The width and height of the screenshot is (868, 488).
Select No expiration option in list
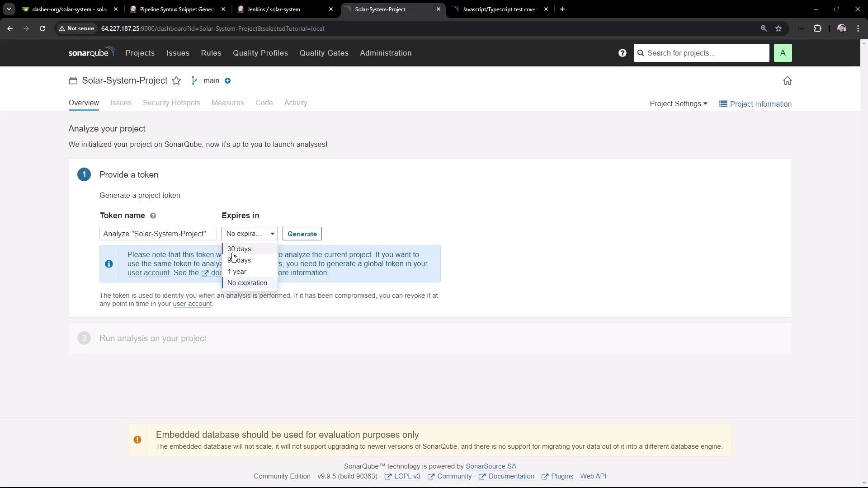[x=247, y=283]
